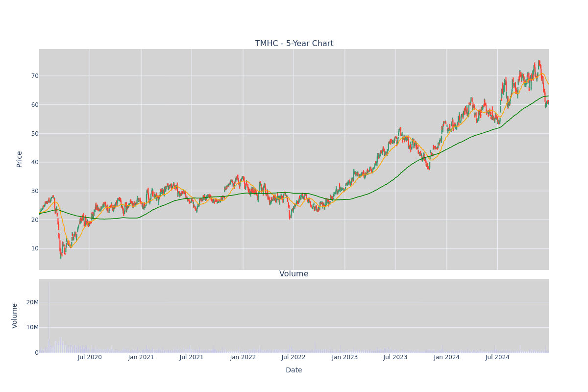Click the Volume y-axis title
588x392 pixels.
coord(15,316)
